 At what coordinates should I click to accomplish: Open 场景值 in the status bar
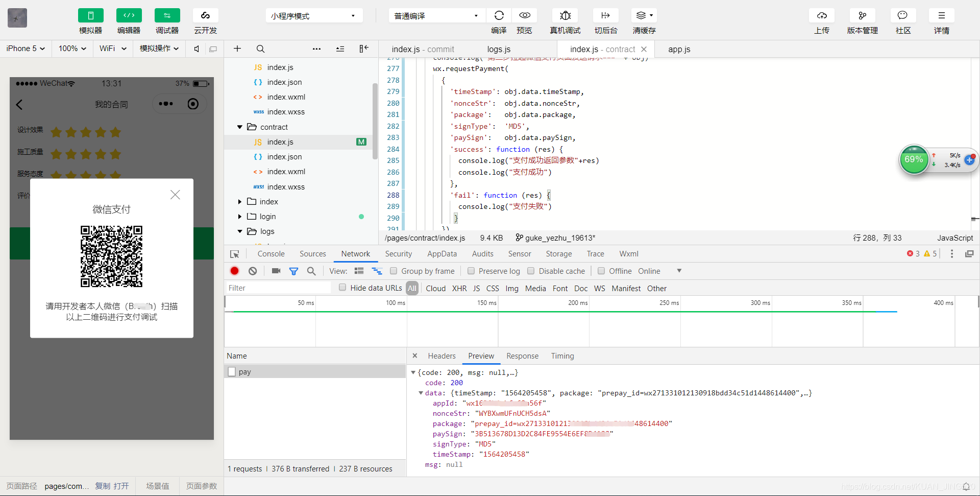(x=158, y=486)
